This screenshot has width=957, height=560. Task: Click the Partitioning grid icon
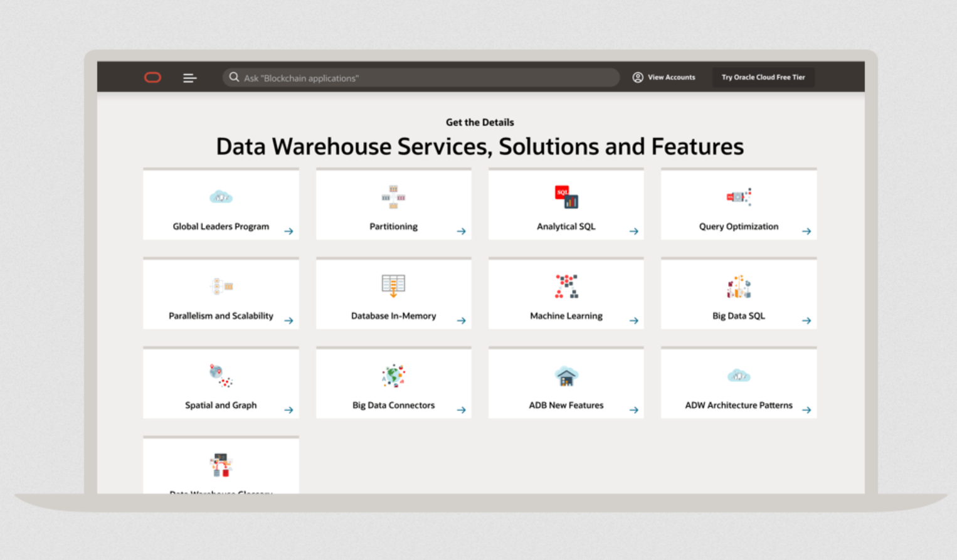coord(393,197)
